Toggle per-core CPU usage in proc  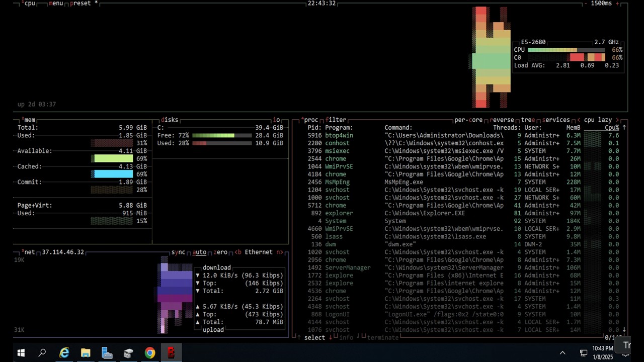pyautogui.click(x=468, y=120)
